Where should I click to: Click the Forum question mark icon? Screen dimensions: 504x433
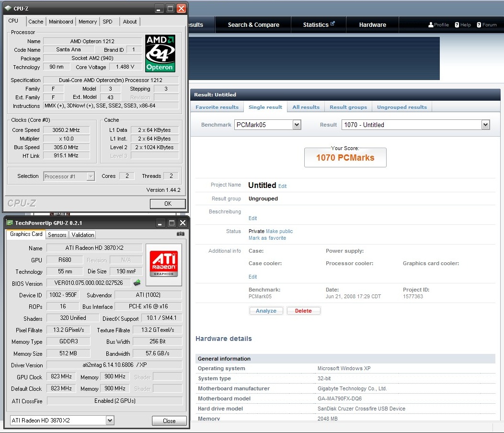[479, 25]
